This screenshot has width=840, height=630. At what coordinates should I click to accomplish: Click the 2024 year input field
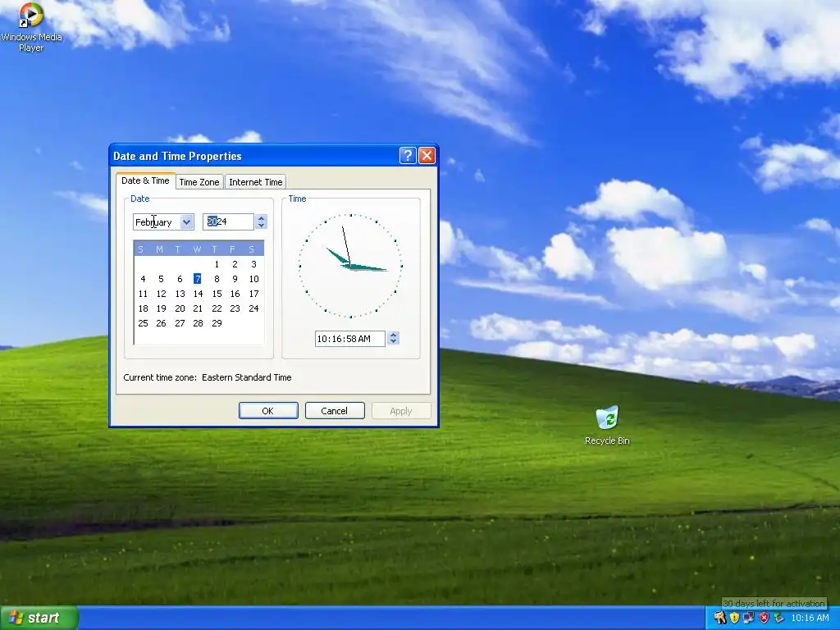tap(228, 221)
